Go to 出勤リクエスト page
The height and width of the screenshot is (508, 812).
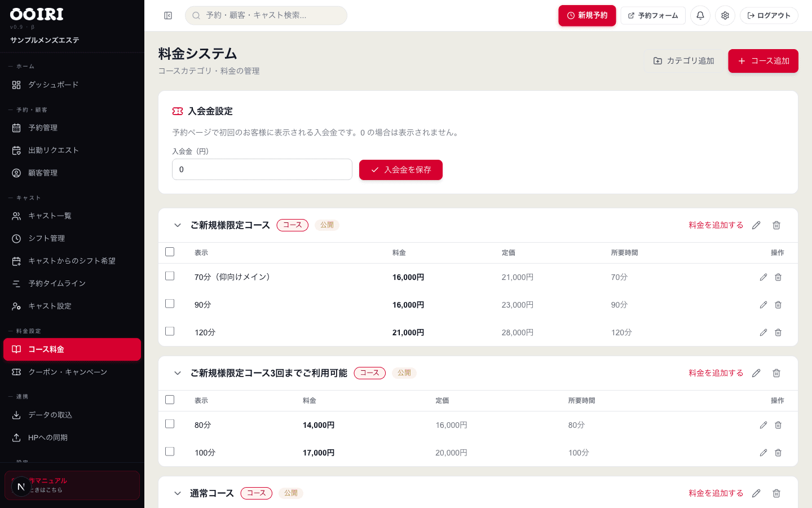[72, 151]
